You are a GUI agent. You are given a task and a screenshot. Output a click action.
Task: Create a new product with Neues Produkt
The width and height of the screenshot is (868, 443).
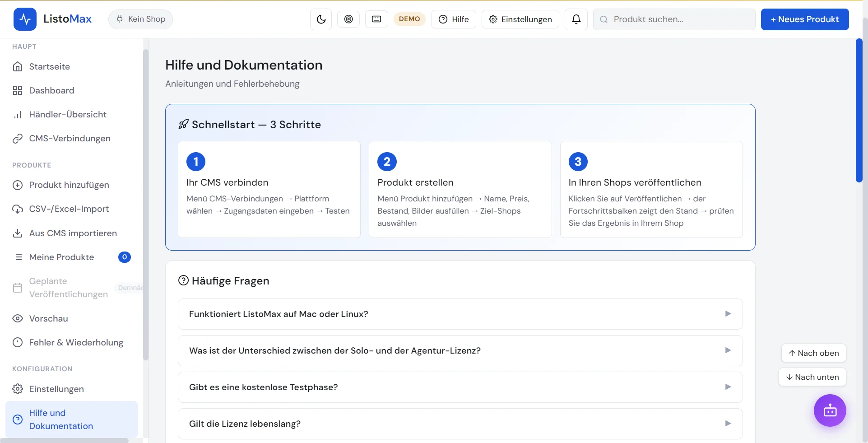804,19
